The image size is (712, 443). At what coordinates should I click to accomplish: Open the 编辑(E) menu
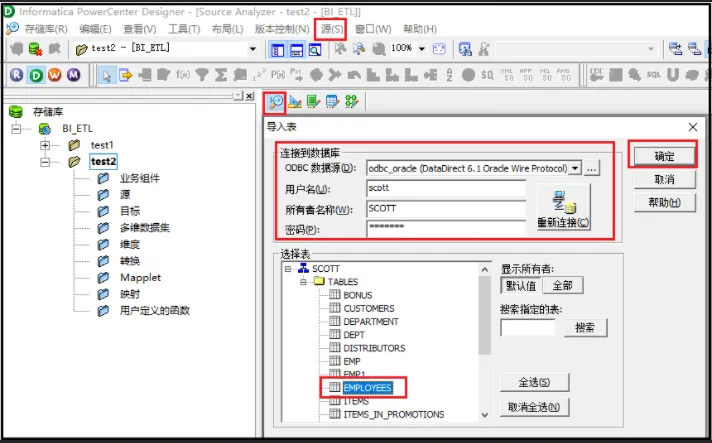coord(95,29)
